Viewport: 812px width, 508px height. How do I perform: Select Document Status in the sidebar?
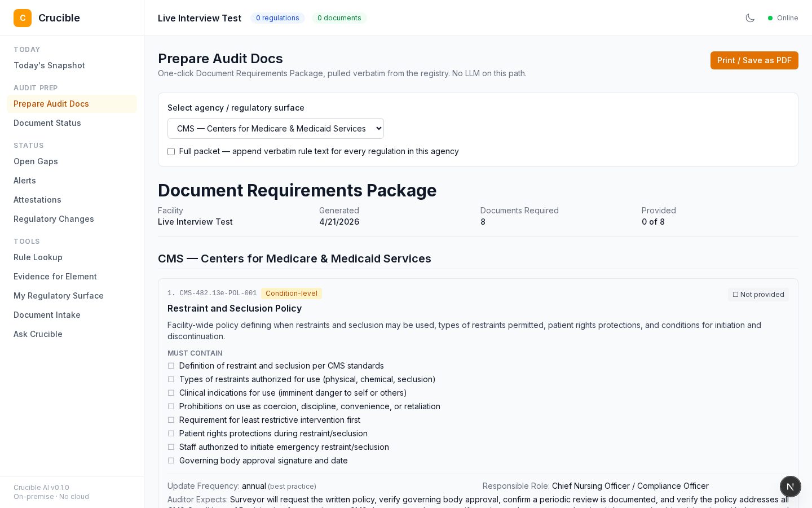coord(47,123)
